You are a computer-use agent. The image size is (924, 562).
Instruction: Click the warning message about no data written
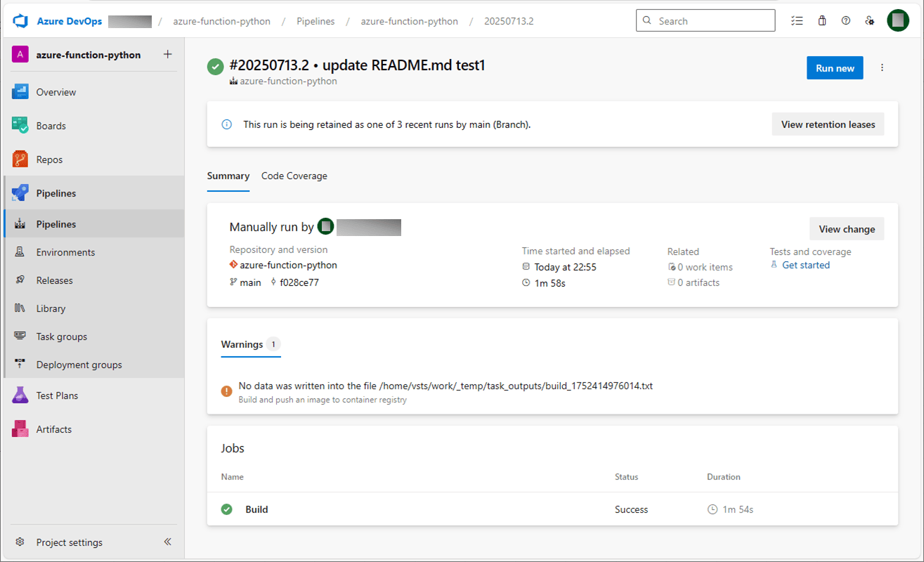click(445, 386)
